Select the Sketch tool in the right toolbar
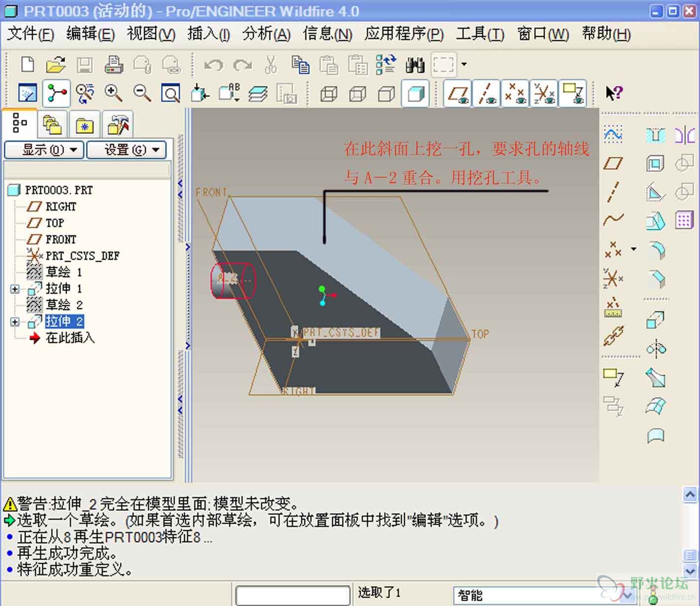700x606 pixels. point(613,134)
